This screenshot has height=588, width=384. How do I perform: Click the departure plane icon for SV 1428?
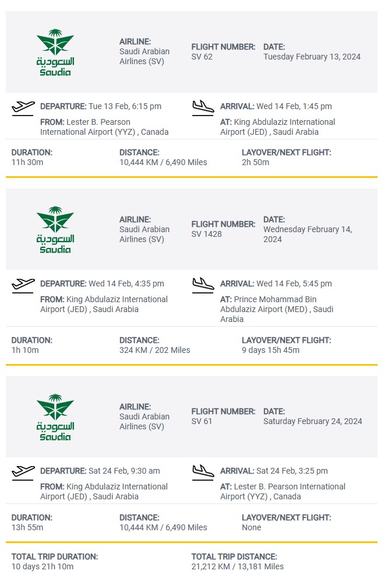point(23,285)
